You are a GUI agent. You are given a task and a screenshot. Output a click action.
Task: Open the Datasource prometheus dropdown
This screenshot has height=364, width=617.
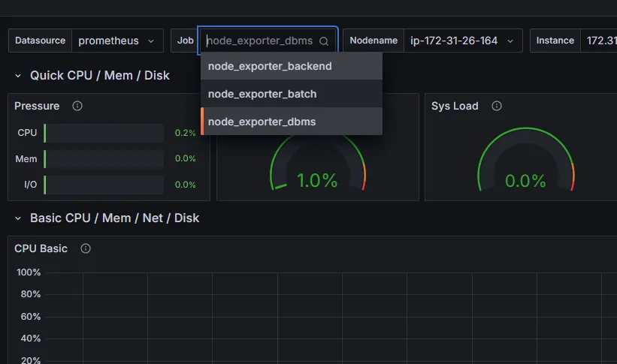117,41
